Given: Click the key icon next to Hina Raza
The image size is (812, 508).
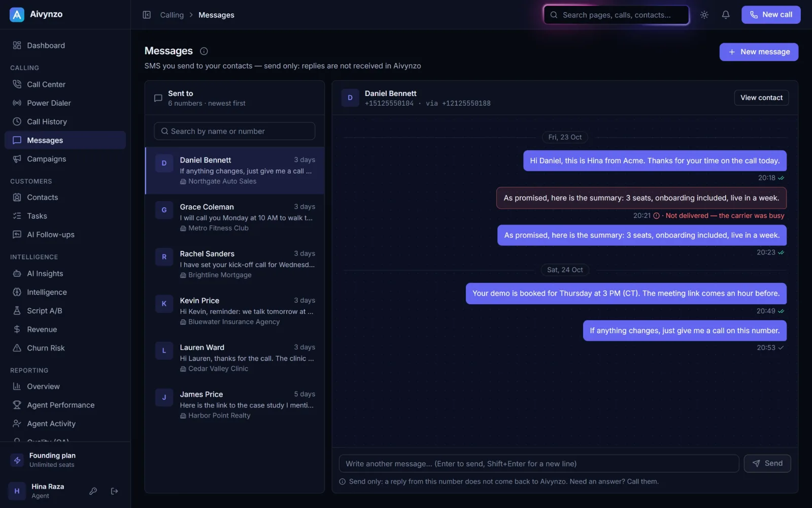Looking at the screenshot, I should coord(93,491).
